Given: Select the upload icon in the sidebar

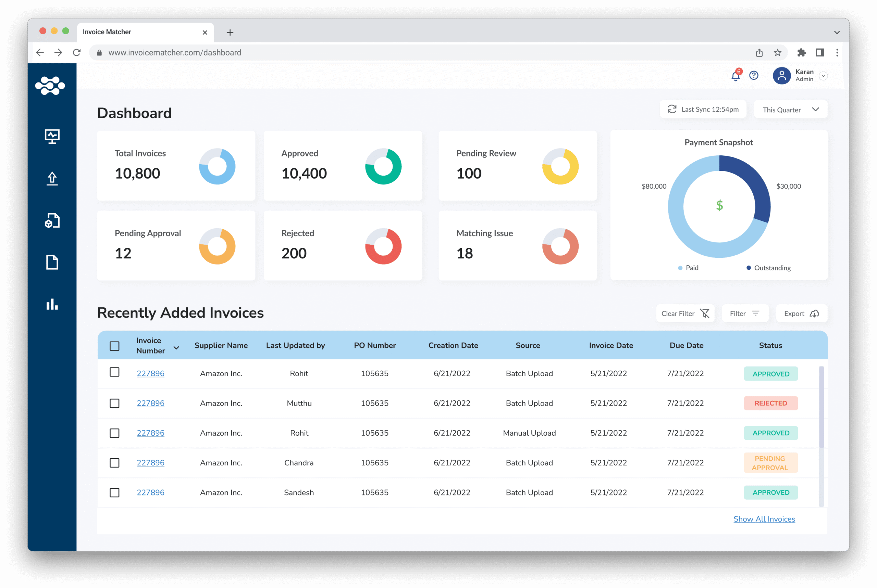Looking at the screenshot, I should pos(52,179).
